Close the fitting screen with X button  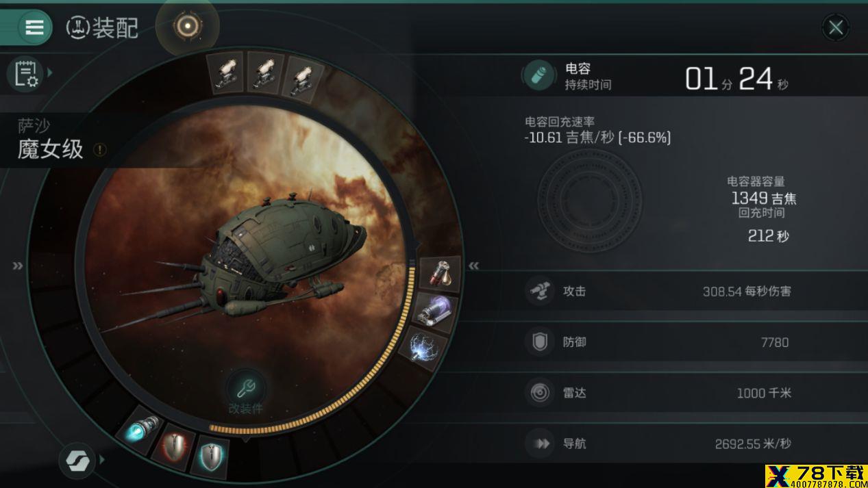[x=835, y=27]
